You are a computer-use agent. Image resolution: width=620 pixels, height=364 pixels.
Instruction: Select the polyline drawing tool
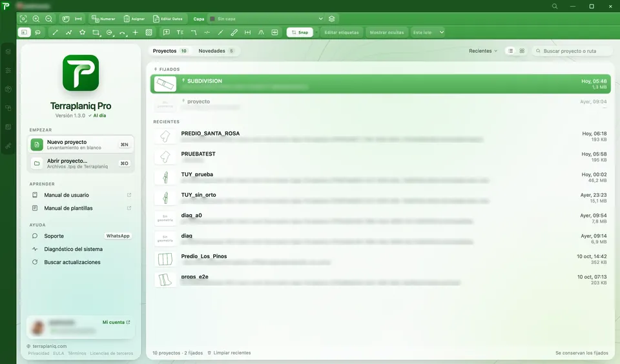pos(69,32)
